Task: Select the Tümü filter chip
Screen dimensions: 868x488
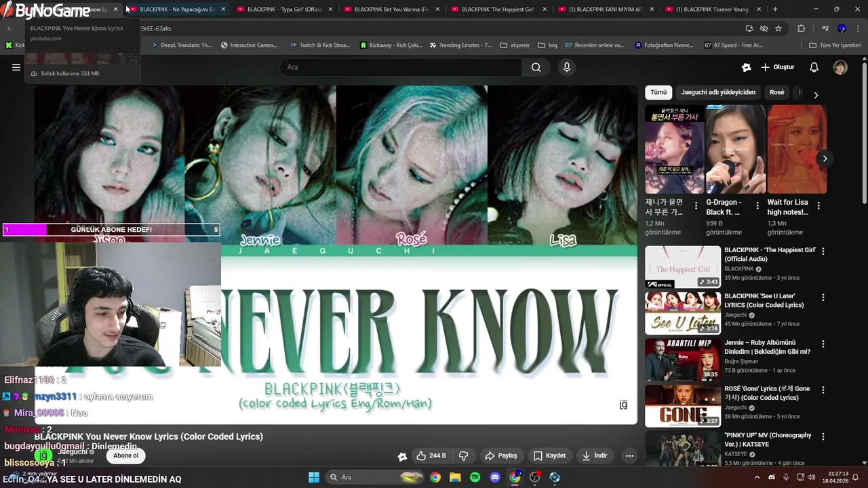Action: 658,92
